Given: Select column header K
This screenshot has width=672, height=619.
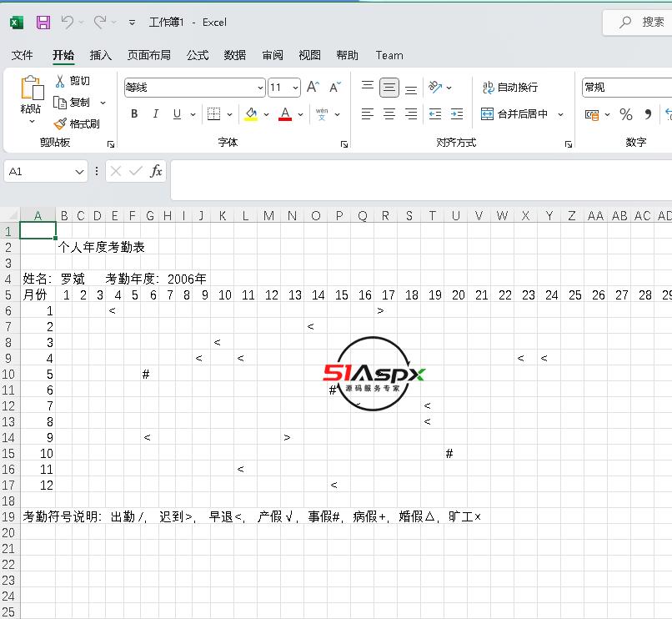Looking at the screenshot, I should click(x=223, y=216).
